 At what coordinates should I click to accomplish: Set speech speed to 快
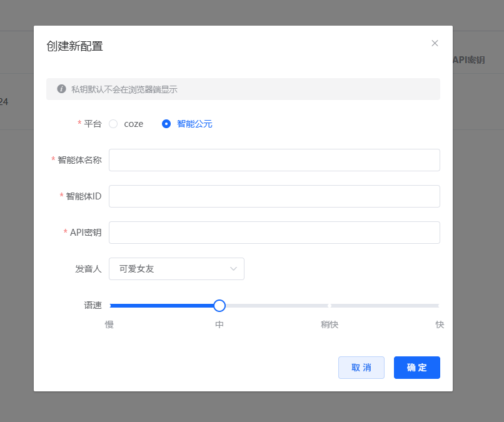pos(438,305)
